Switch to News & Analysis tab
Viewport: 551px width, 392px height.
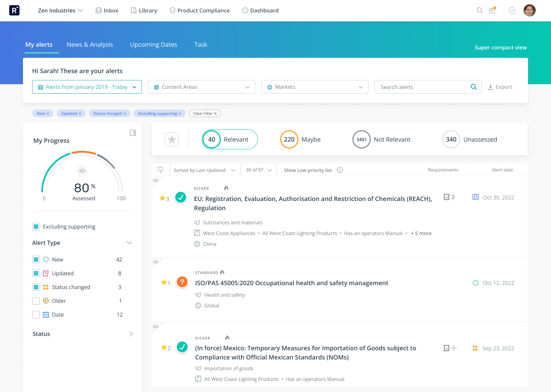[90, 44]
